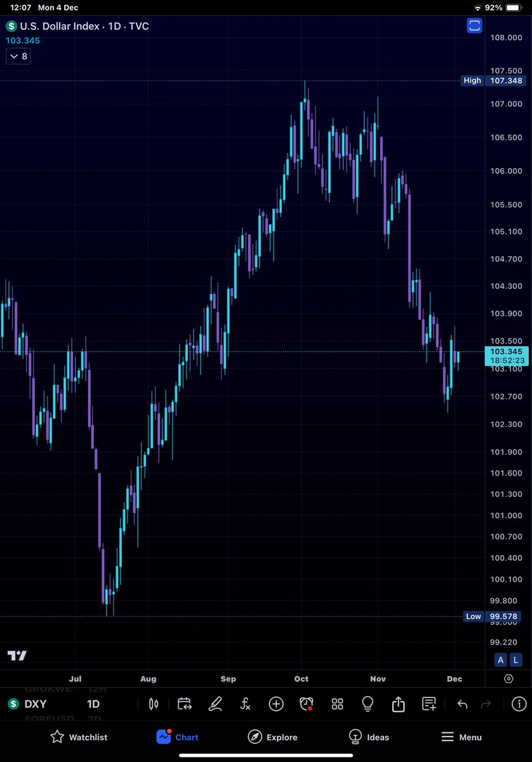This screenshot has width=532, height=762.
Task: Switch to the Ideas tab
Action: click(369, 737)
